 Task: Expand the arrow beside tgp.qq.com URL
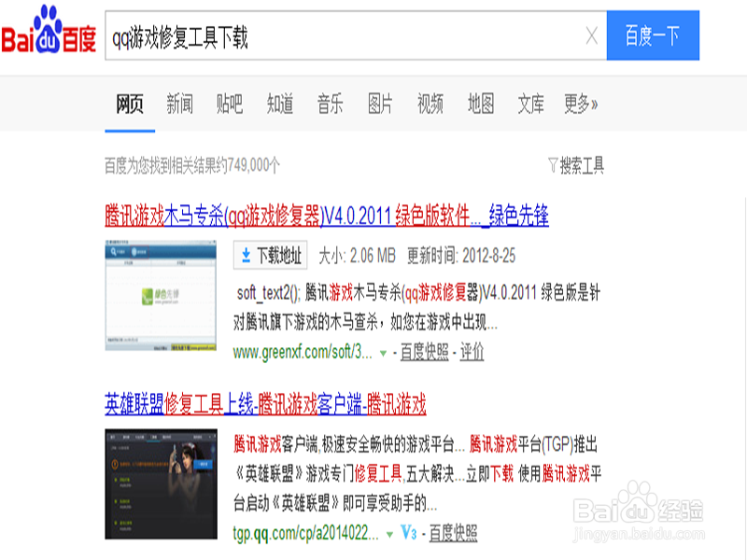[x=389, y=534]
